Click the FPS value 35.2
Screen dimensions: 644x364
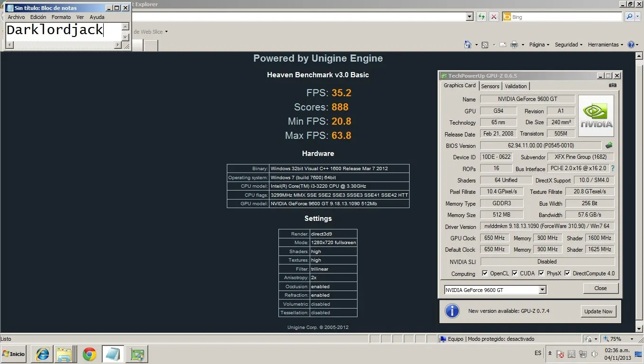341,93
